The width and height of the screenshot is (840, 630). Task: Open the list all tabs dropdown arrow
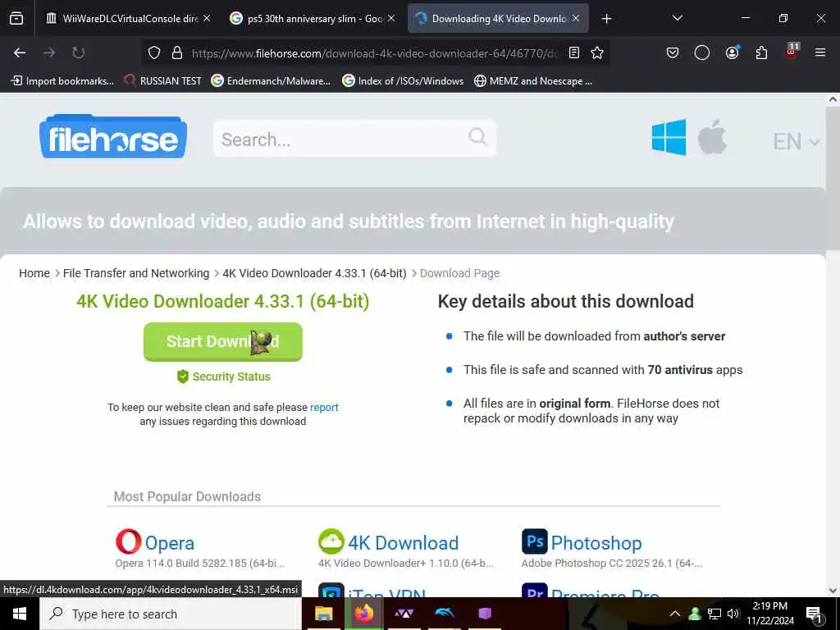click(x=677, y=18)
